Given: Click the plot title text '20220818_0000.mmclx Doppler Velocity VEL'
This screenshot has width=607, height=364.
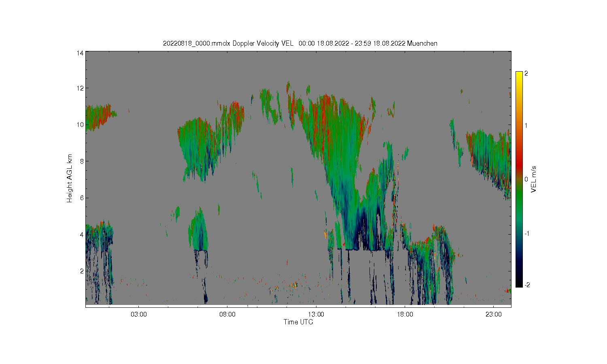Looking at the screenshot, I should tap(228, 43).
